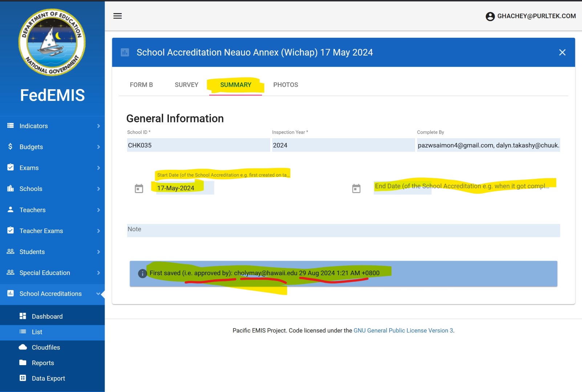Select the SURVEY tab
The image size is (582, 392).
[x=186, y=85]
